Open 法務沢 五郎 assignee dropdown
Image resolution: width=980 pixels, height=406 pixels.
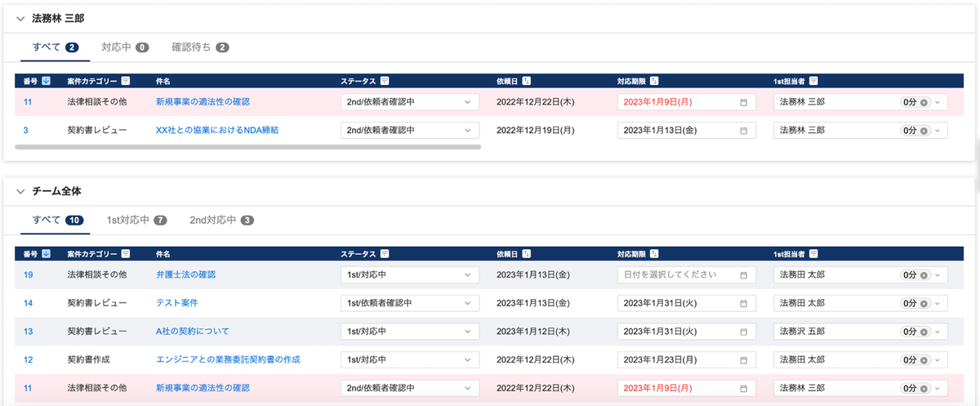[938, 332]
